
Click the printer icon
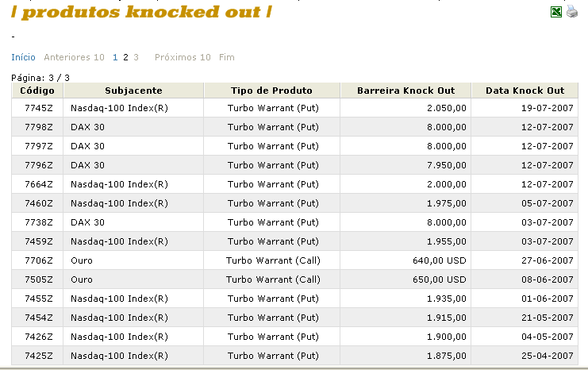(x=572, y=12)
